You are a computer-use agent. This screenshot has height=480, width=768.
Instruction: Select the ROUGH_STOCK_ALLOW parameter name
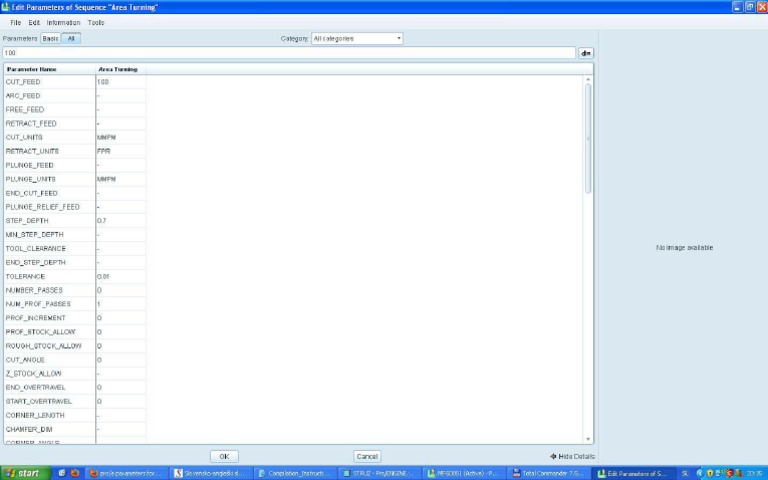(x=43, y=346)
